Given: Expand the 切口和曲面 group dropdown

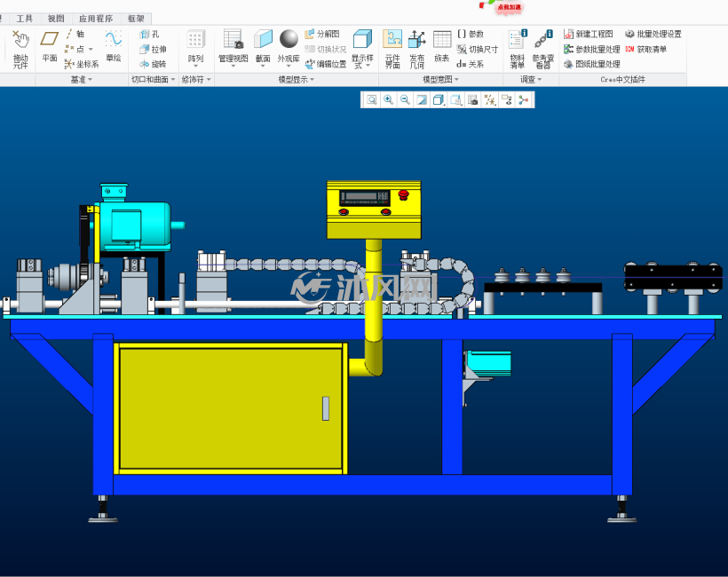Looking at the screenshot, I should 154,79.
